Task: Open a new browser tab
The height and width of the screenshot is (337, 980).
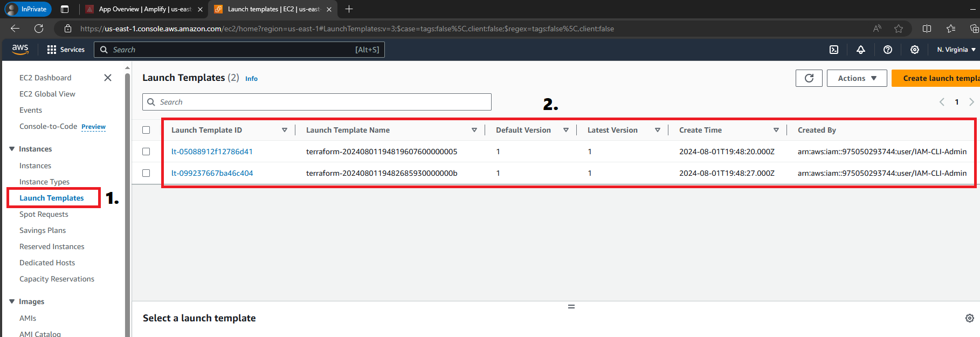Action: point(349,9)
